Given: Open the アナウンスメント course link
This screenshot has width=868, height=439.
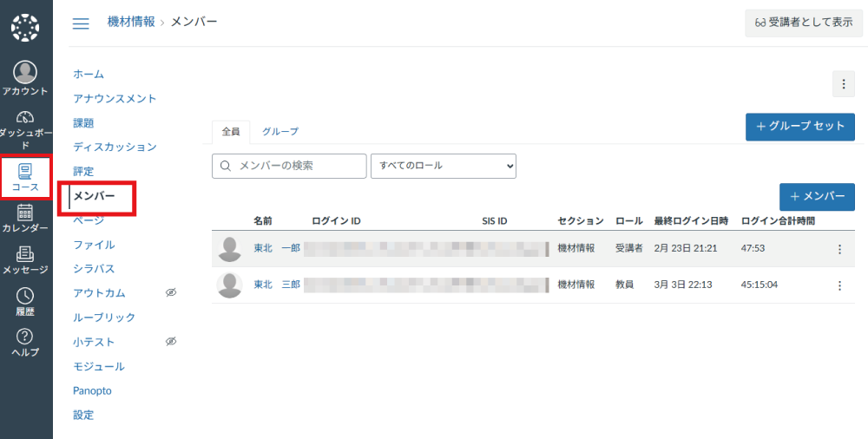Looking at the screenshot, I should point(115,99).
